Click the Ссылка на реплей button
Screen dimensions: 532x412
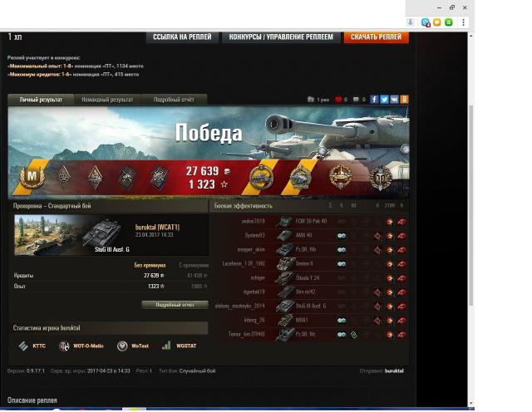182,37
